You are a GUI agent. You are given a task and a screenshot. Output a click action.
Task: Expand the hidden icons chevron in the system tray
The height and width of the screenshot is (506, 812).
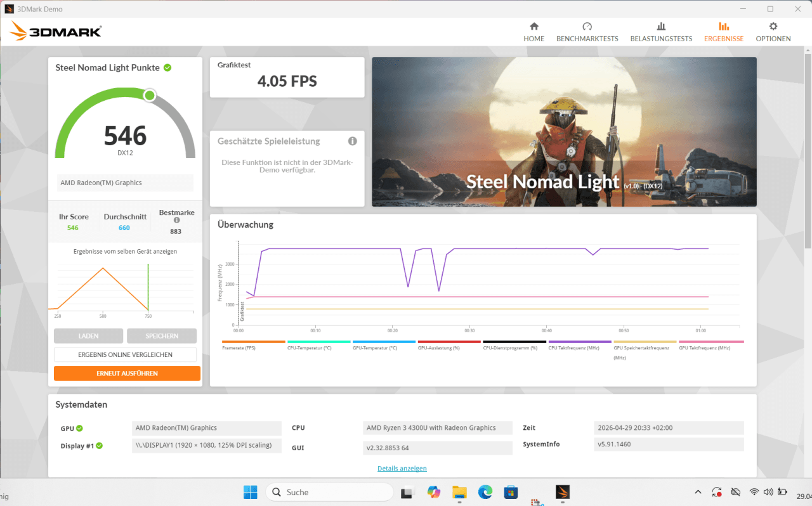[698, 491]
